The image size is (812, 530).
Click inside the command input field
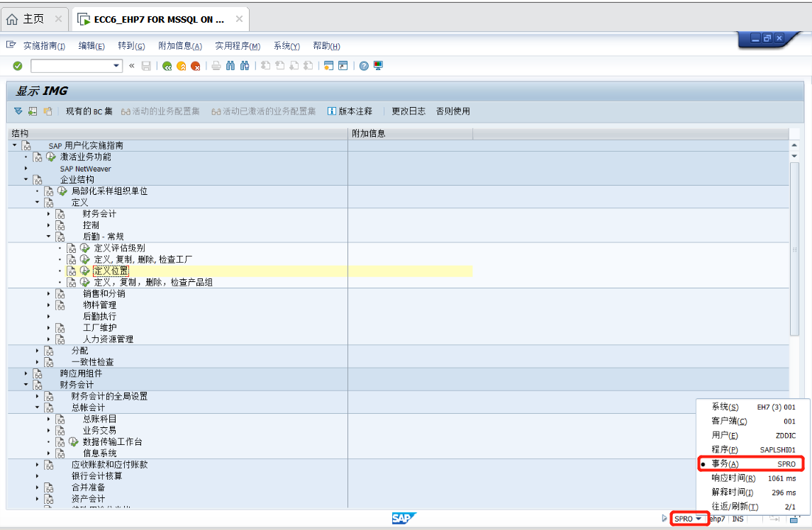pos(72,66)
